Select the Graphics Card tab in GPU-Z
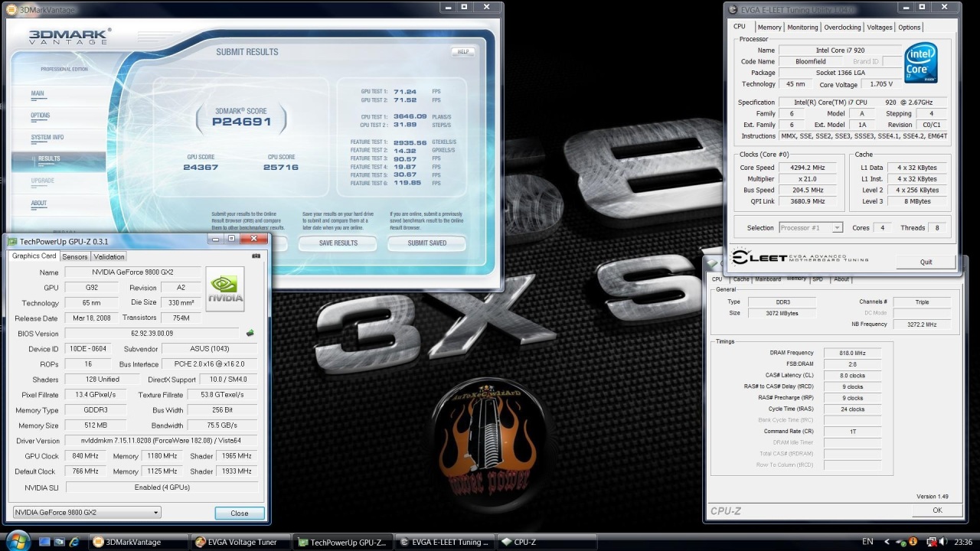 [34, 256]
